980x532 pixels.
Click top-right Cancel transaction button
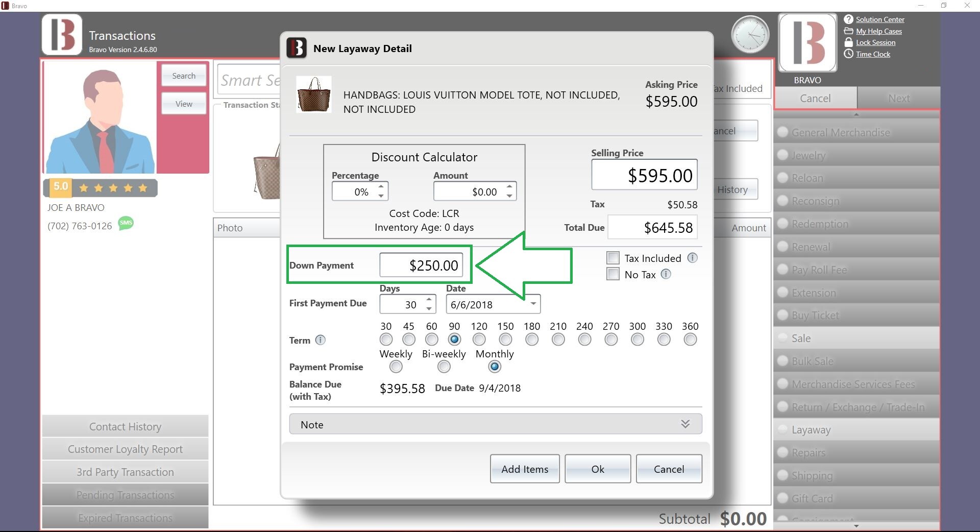click(x=815, y=98)
